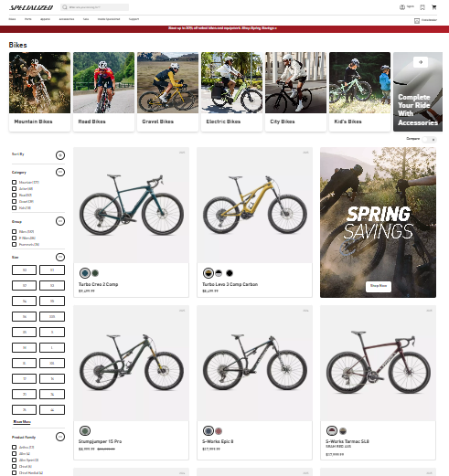Collapse the Category filter section
Screen dimensions: 449x476
[60, 173]
